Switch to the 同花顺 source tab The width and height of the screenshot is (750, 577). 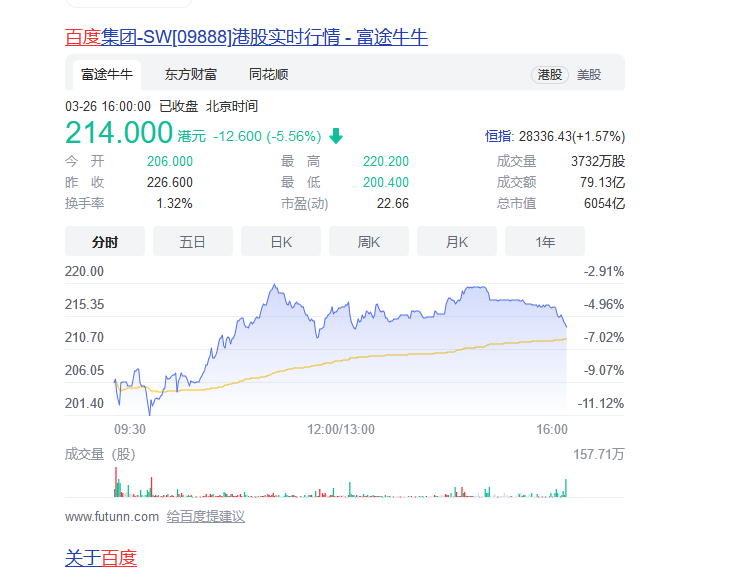click(x=268, y=75)
